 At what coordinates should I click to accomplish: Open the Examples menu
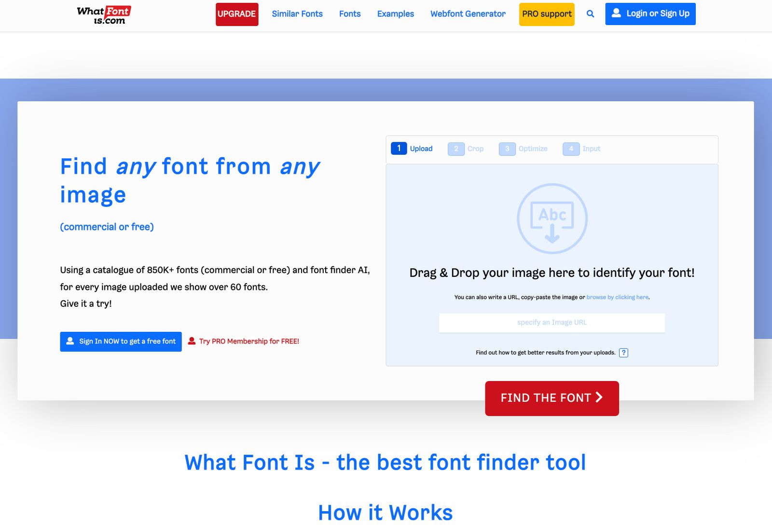coord(395,14)
